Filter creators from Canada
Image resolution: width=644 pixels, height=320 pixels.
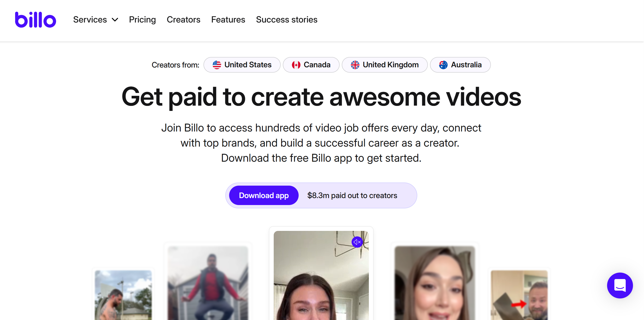pyautogui.click(x=311, y=65)
